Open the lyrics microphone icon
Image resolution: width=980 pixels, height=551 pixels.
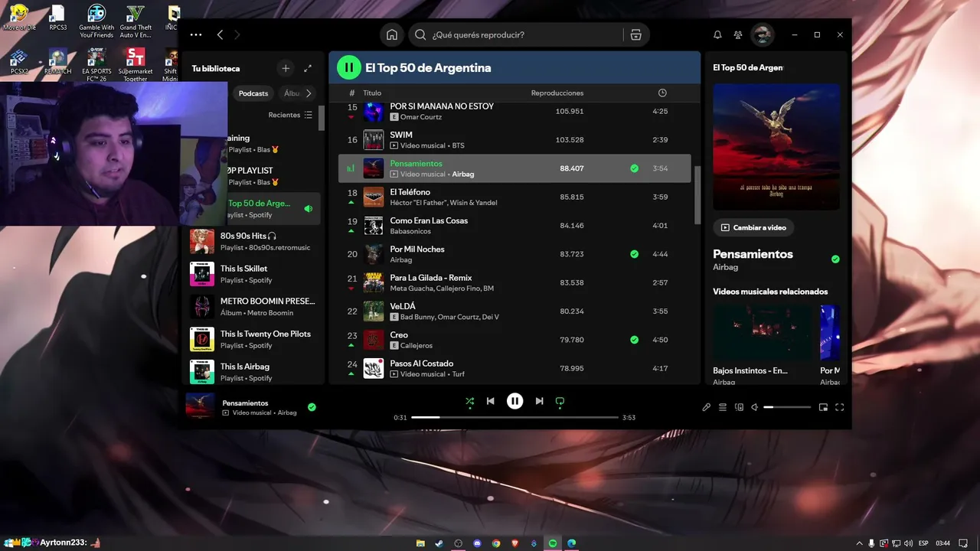click(707, 407)
